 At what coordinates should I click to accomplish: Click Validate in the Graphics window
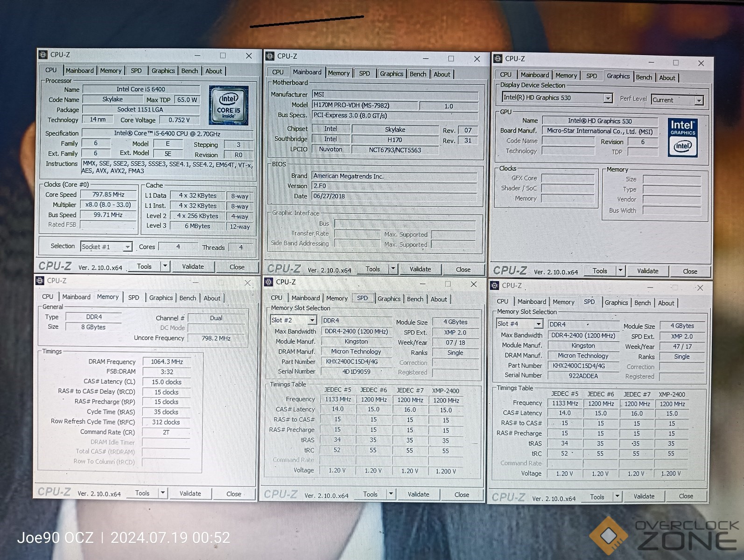(648, 271)
